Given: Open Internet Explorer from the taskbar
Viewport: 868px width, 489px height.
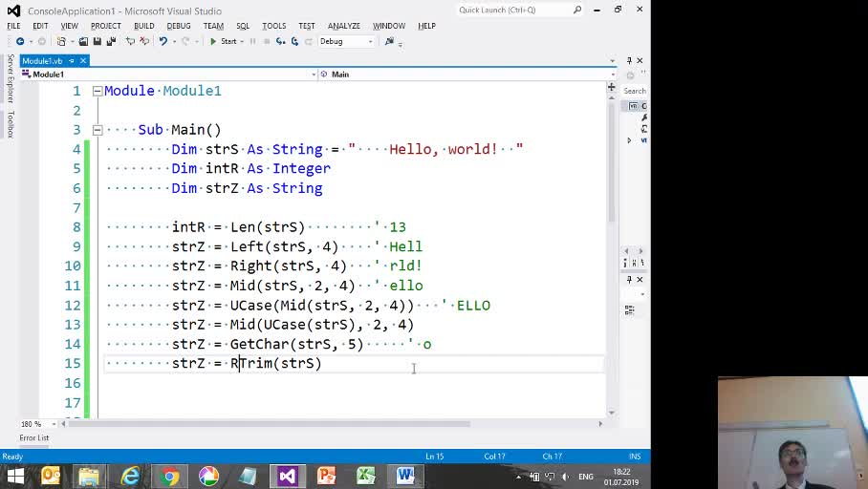Looking at the screenshot, I should click(130, 477).
